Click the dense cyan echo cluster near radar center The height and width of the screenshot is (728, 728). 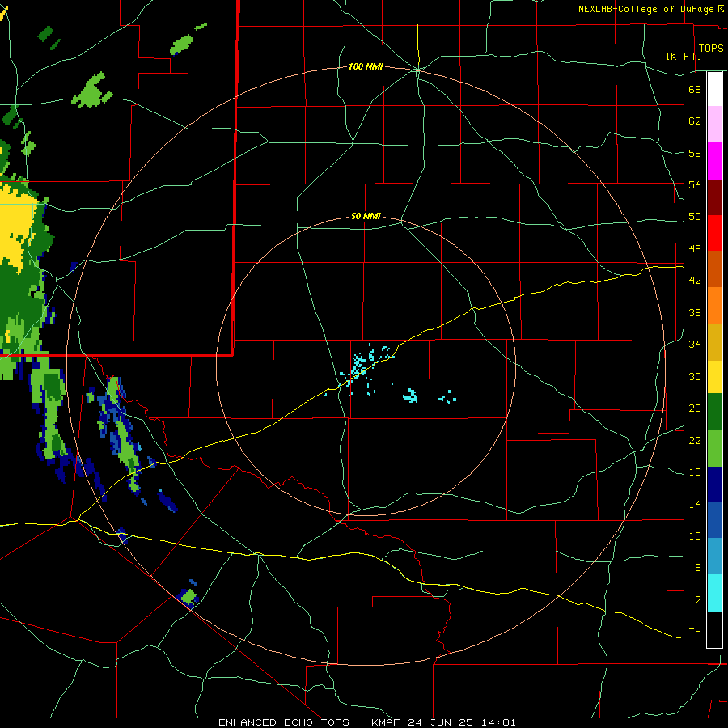click(x=358, y=365)
